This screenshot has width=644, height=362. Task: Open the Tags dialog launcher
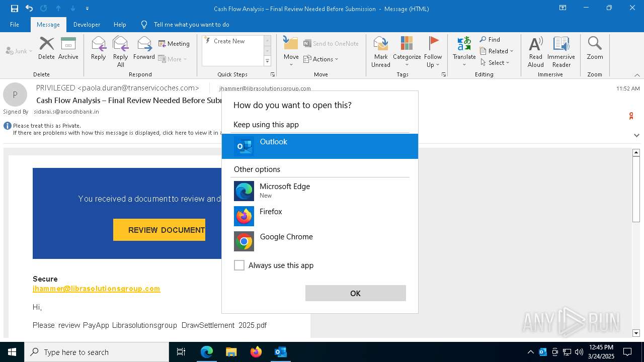coord(444,74)
